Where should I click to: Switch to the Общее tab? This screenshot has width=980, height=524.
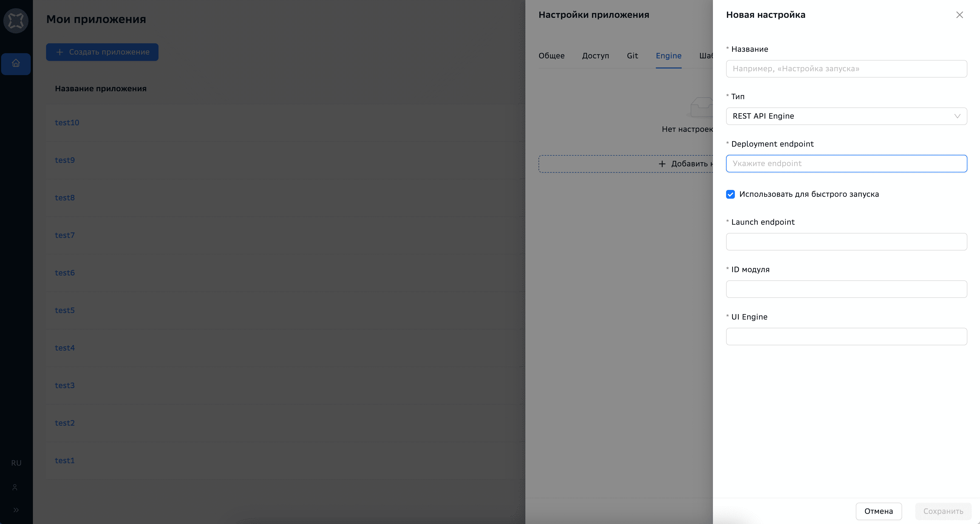click(x=551, y=56)
